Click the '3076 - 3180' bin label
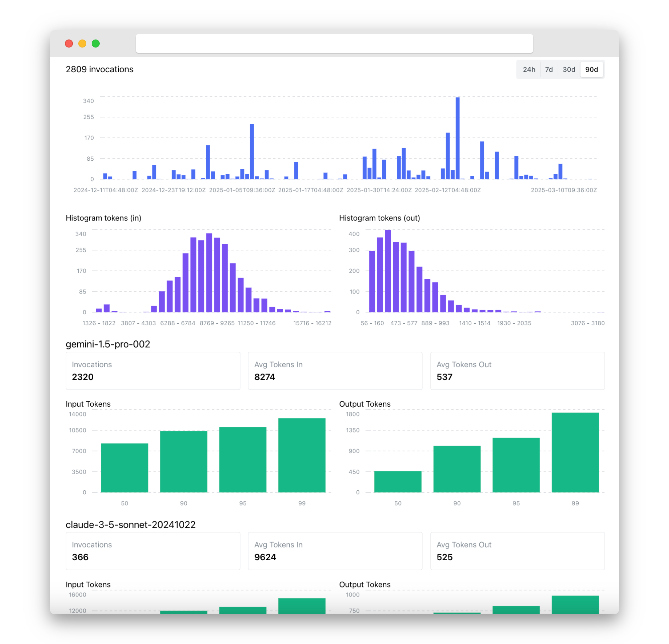Image resolution: width=669 pixels, height=644 pixels. coord(588,323)
